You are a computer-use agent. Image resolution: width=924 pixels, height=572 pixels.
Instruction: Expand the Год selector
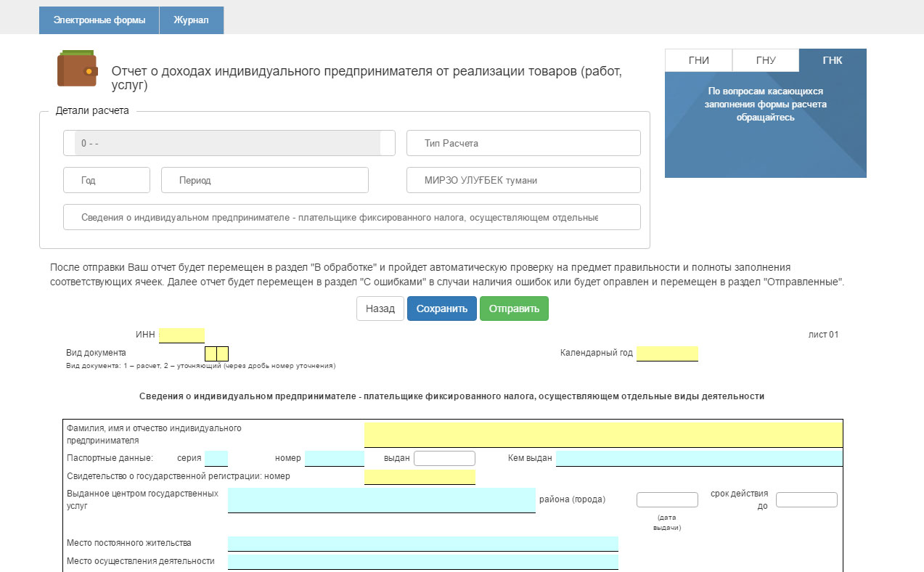pyautogui.click(x=107, y=180)
